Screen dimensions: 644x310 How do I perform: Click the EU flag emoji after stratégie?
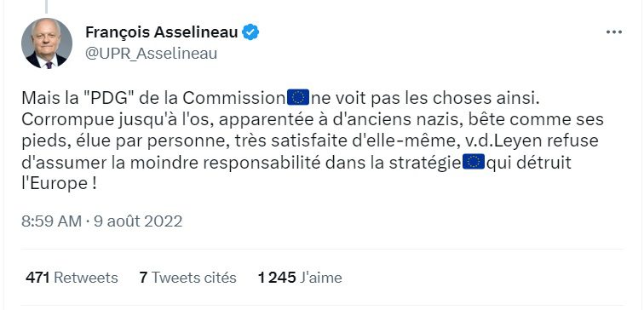coord(474,162)
